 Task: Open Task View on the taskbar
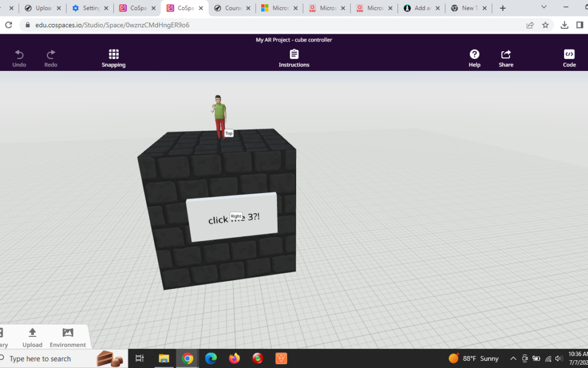pyautogui.click(x=139, y=359)
